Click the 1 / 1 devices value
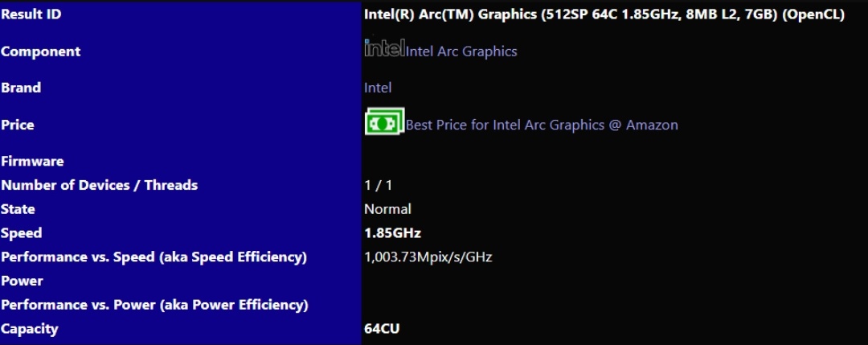The image size is (868, 345). coord(378,185)
